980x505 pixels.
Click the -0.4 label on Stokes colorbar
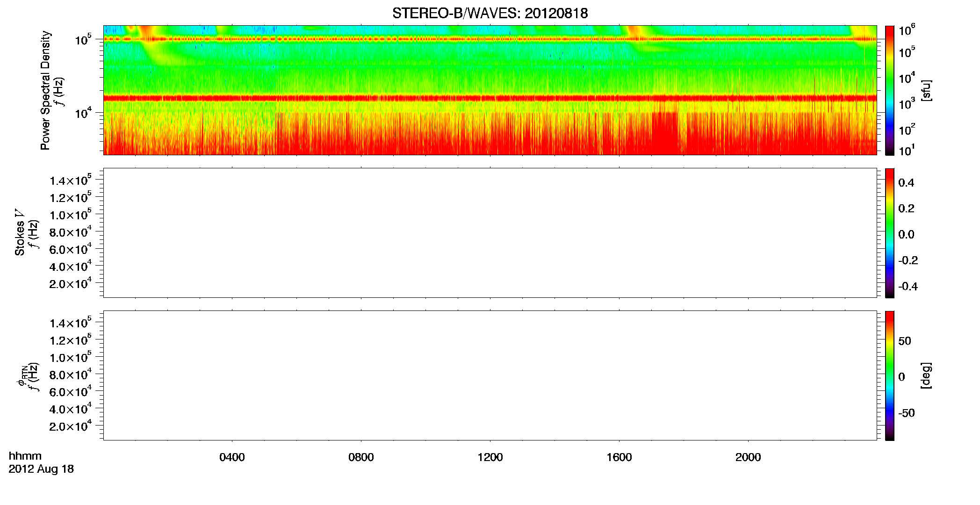click(x=908, y=287)
